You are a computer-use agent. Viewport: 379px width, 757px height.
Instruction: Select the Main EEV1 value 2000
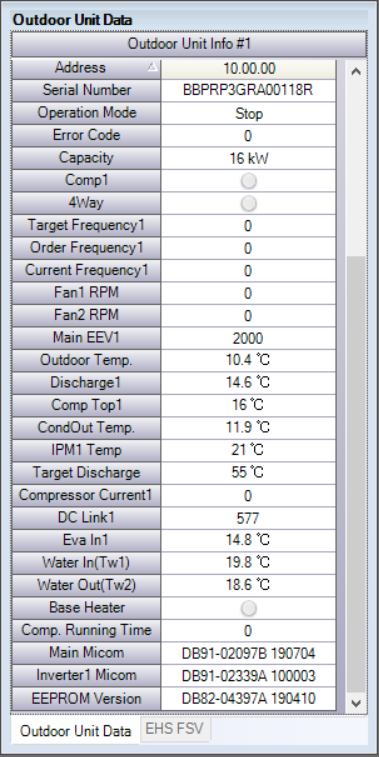point(248,338)
